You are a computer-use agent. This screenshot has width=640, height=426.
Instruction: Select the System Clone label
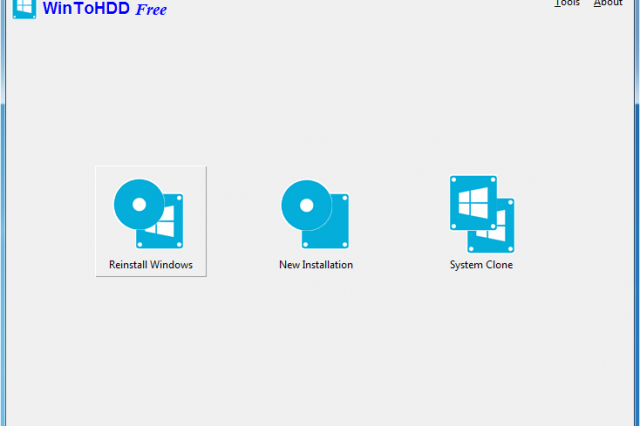[x=481, y=265]
